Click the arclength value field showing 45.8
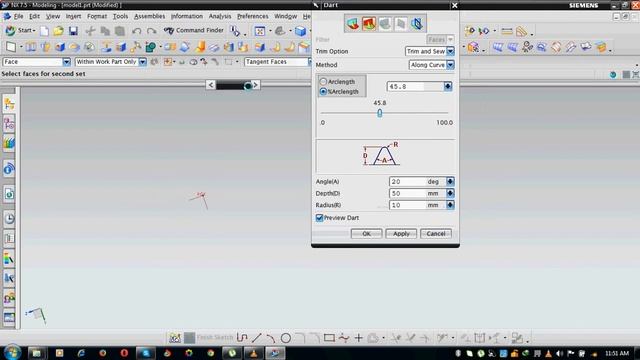640x360 pixels. coord(415,87)
